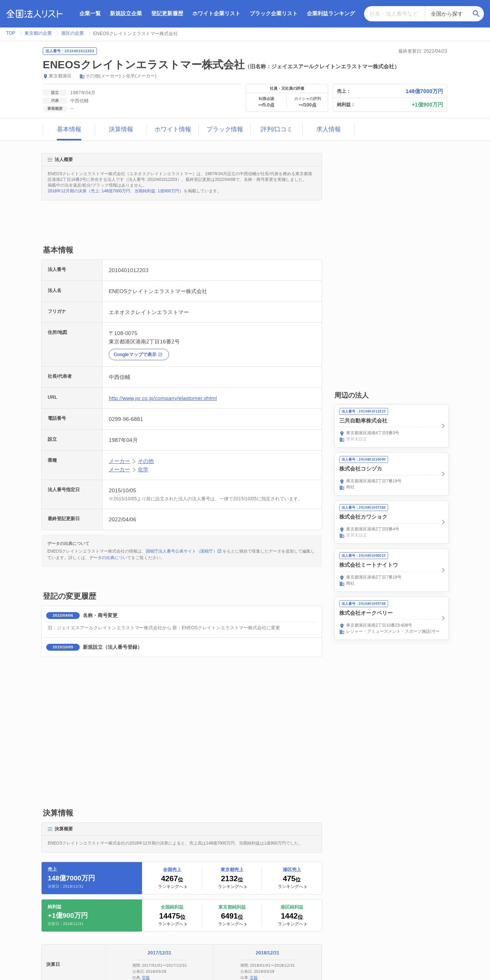490x980 pixels.
Task: Click the arrow on 三共自動車株式会社 card
Action: (443, 426)
